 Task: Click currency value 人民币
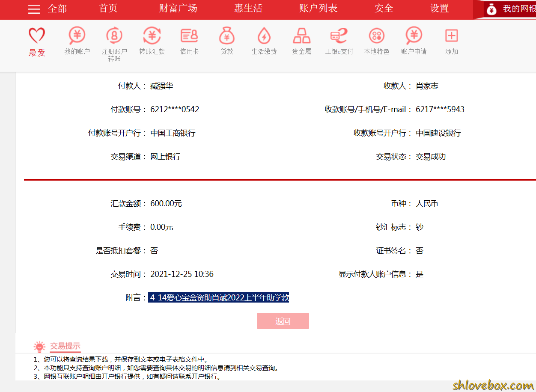point(427,204)
